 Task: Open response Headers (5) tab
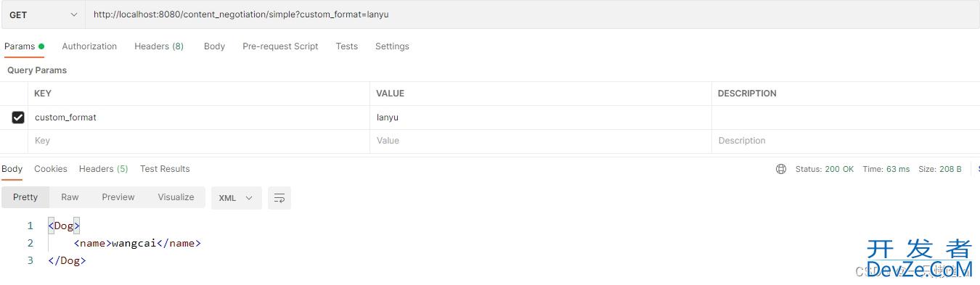(x=104, y=169)
